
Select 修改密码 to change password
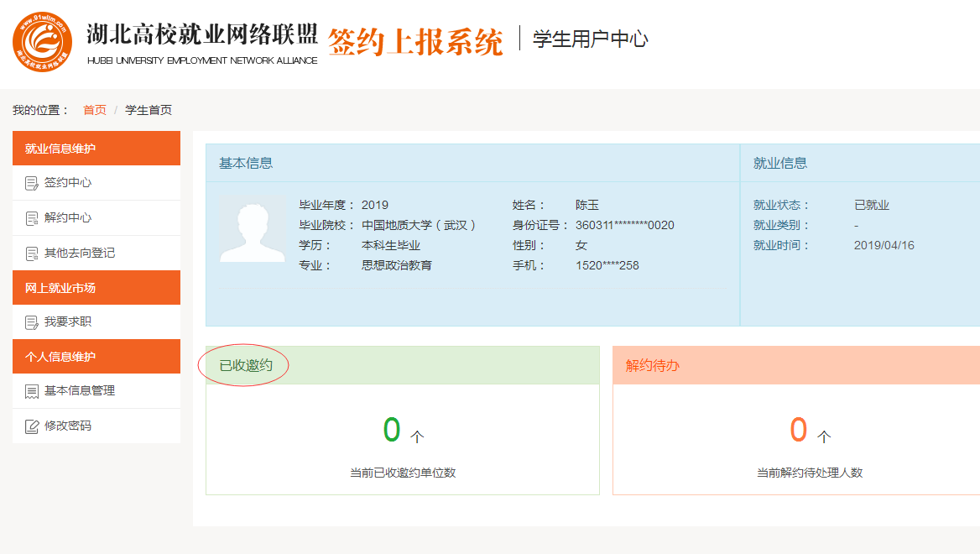68,426
